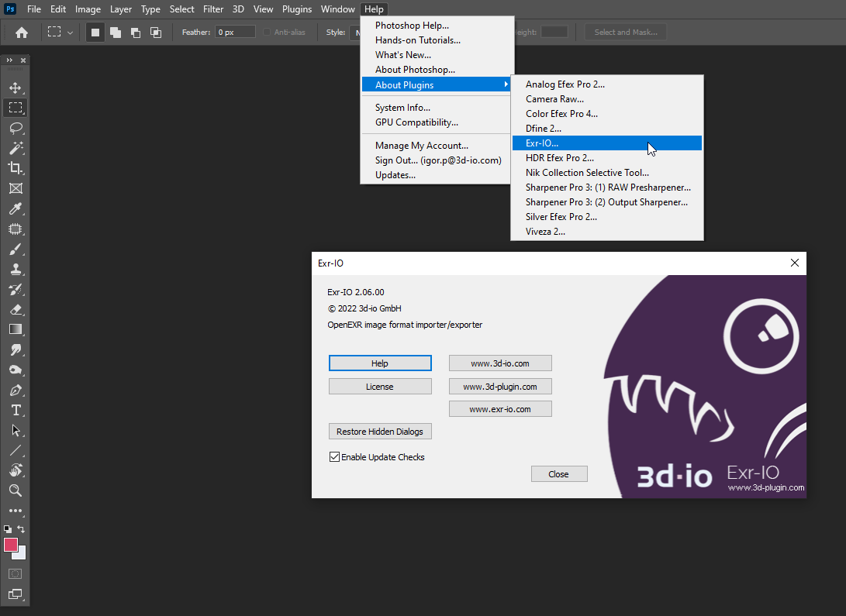Choose Updates... from Help menu

[x=436, y=175]
